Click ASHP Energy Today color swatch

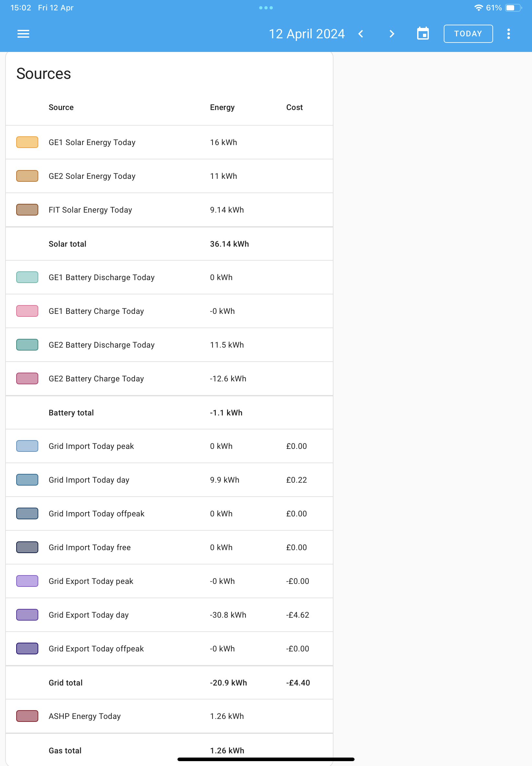click(27, 716)
